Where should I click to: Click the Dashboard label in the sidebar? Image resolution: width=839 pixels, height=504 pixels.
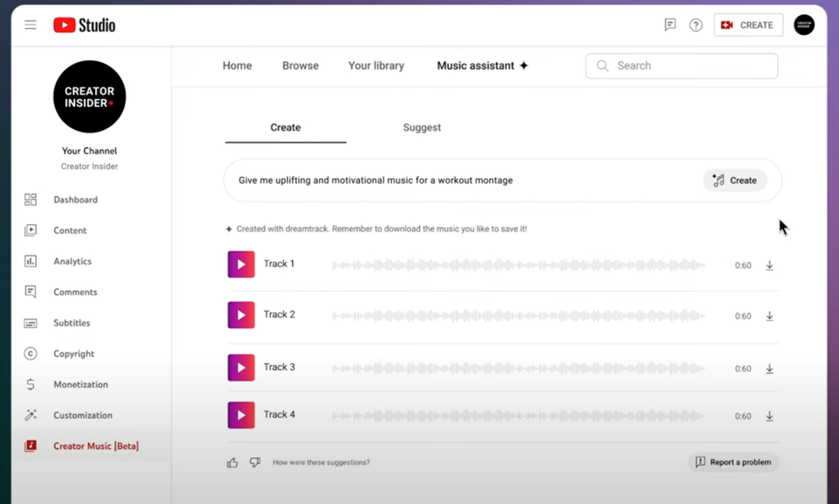(76, 200)
